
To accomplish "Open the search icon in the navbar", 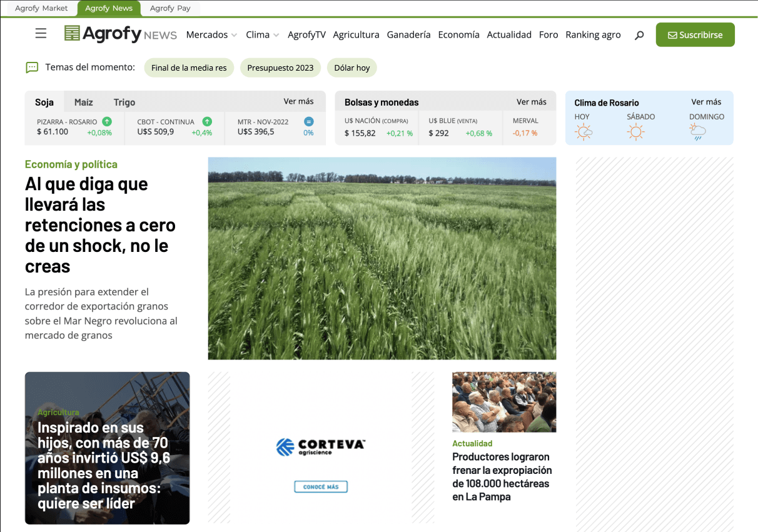I will pyautogui.click(x=639, y=36).
